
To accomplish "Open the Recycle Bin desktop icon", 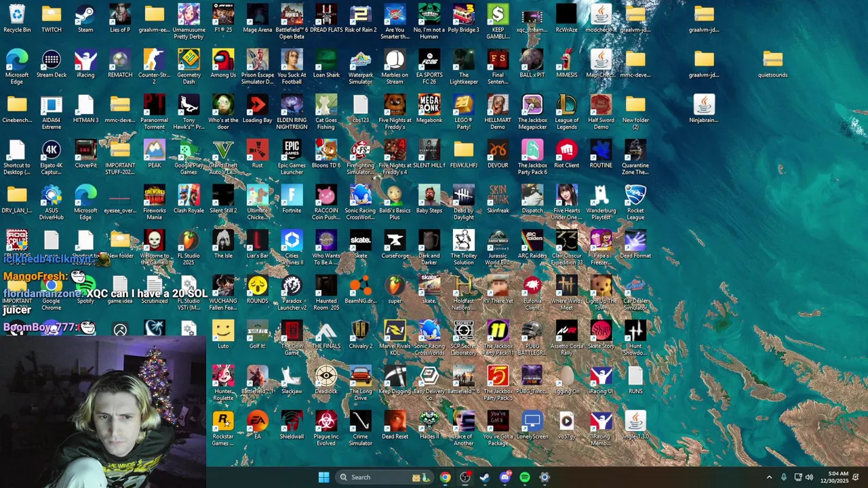I will (17, 18).
